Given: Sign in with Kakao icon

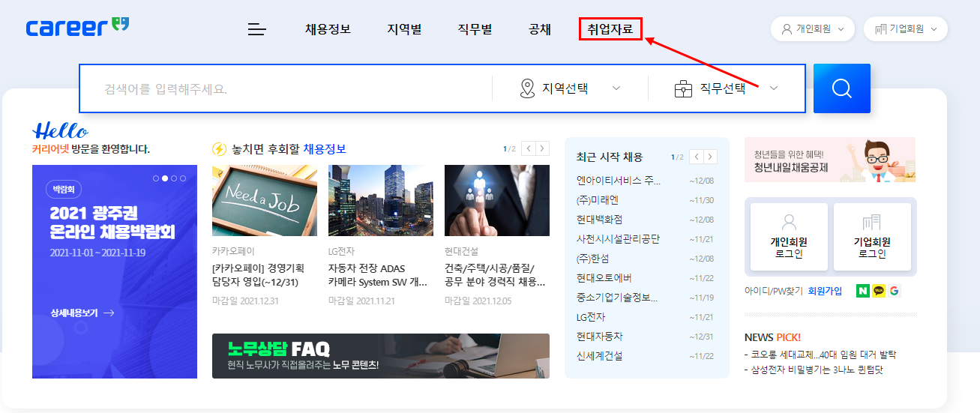Looking at the screenshot, I should point(878,291).
